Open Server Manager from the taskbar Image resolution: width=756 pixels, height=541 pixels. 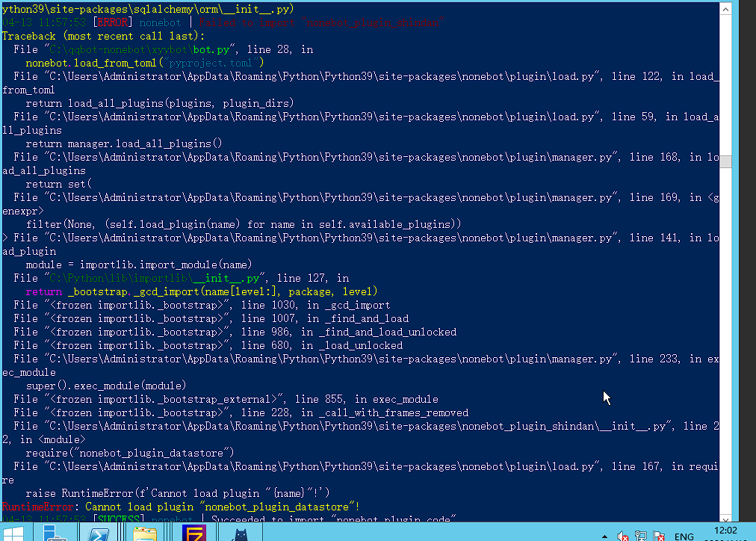55,534
